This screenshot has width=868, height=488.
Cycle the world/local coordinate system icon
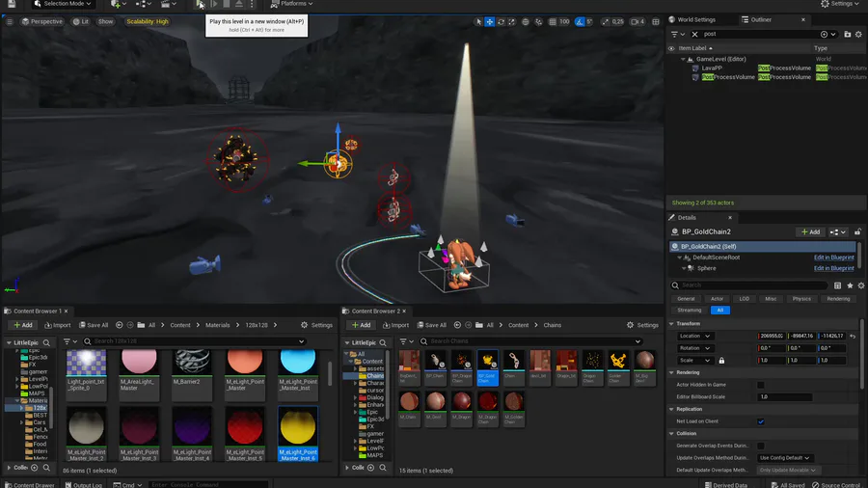pyautogui.click(x=526, y=21)
